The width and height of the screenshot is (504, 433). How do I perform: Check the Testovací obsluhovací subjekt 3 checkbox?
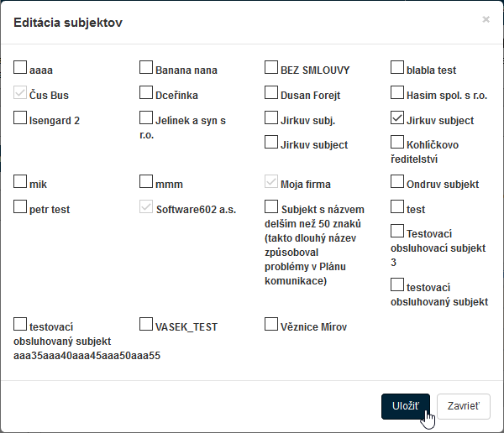(x=397, y=231)
